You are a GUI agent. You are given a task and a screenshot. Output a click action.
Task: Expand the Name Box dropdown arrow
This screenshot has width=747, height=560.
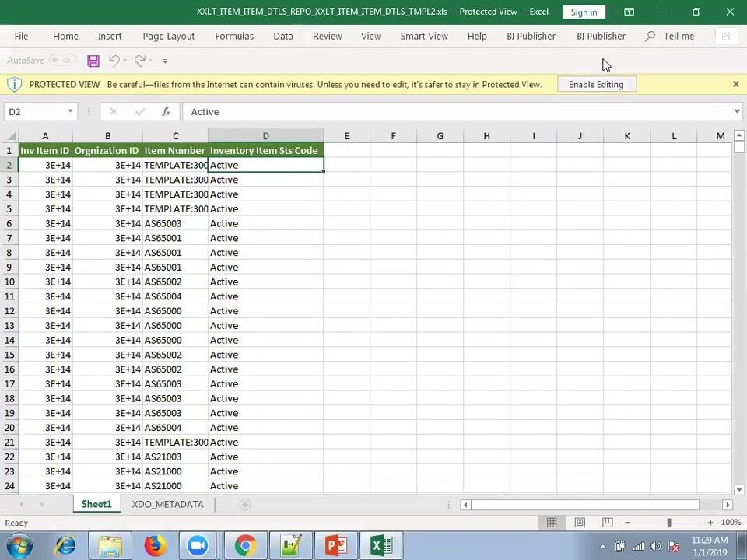point(70,111)
